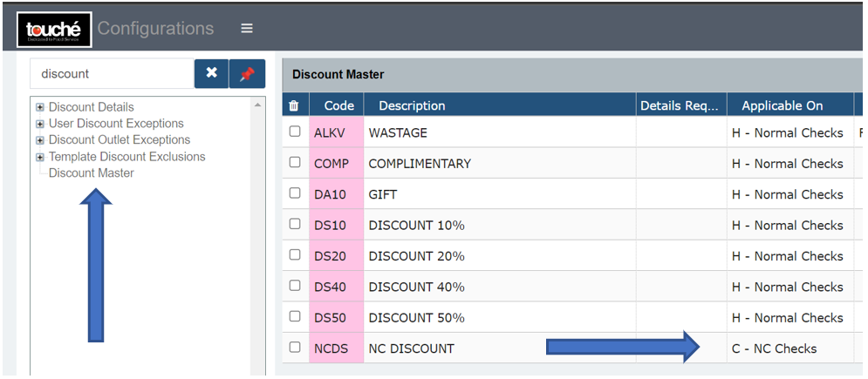Clear the search with the X button
This screenshot has width=868, height=379.
pos(211,74)
